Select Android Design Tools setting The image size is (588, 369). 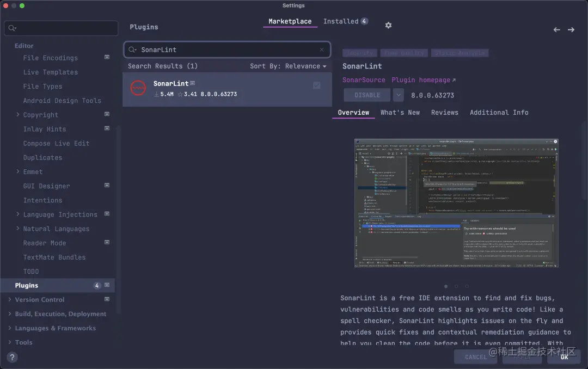pos(62,101)
